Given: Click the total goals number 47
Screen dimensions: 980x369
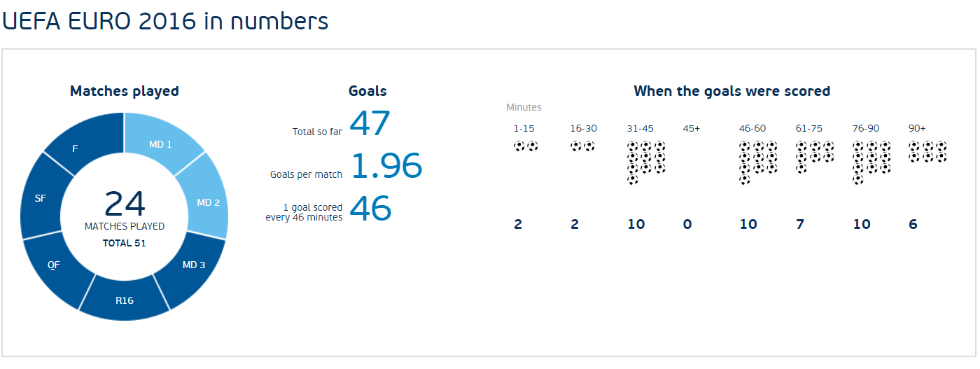Looking at the screenshot, I should click(370, 124).
